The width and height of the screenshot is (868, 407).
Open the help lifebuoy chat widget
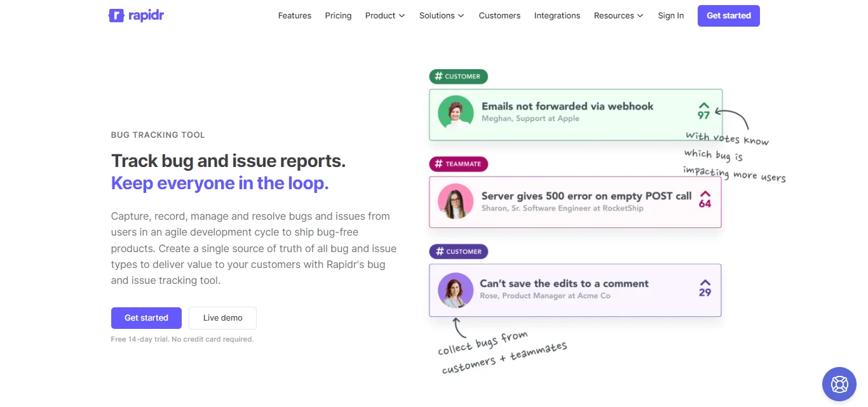pyautogui.click(x=839, y=384)
